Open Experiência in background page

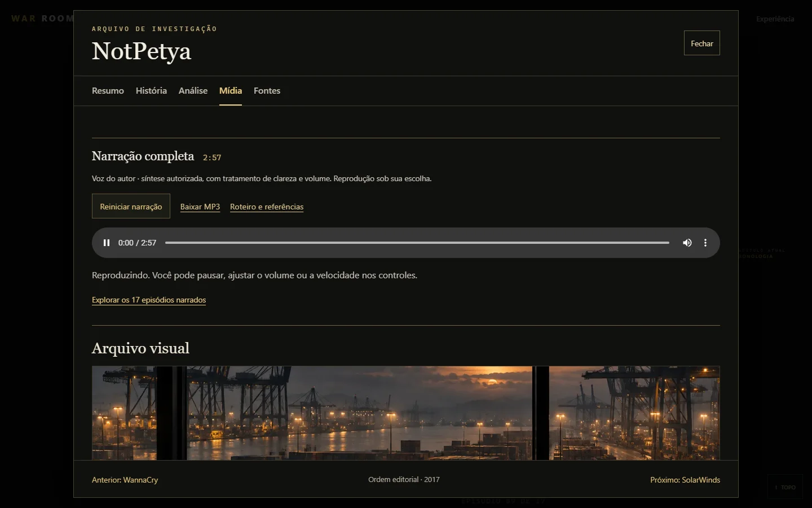click(775, 19)
